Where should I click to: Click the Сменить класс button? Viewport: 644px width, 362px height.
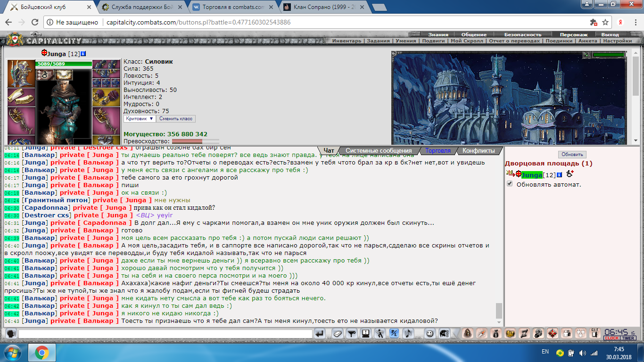175,119
